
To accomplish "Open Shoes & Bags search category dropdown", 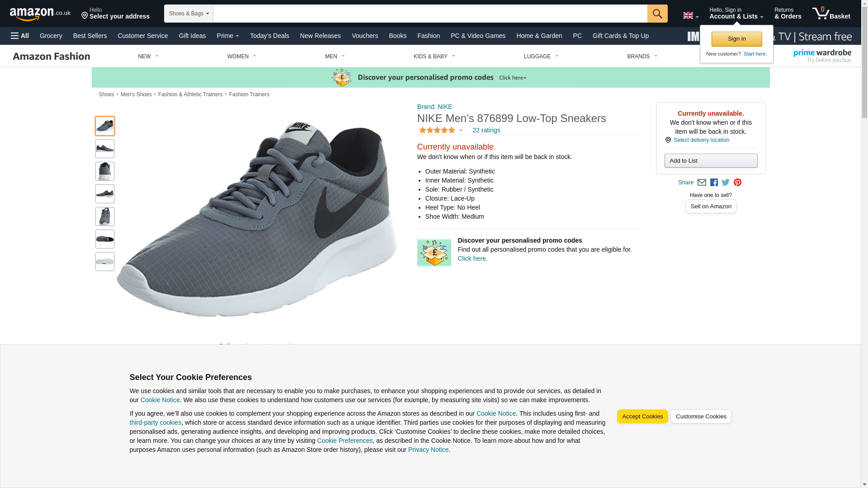I will coord(189,14).
